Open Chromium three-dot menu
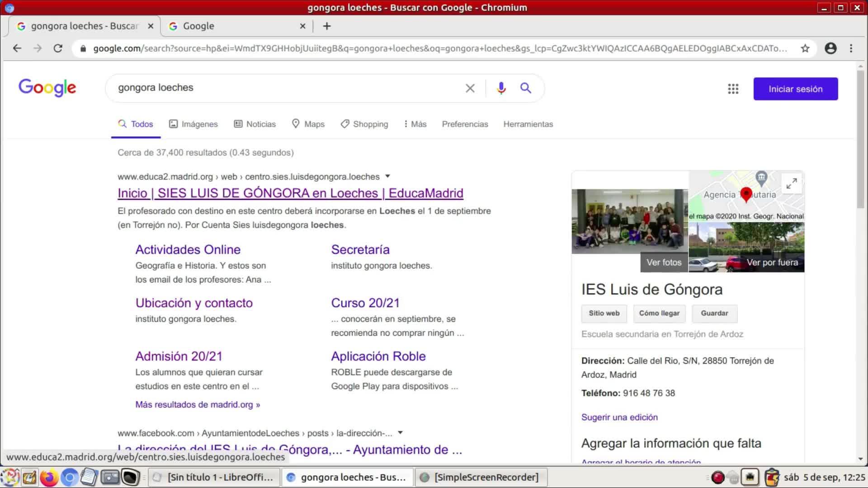 pyautogui.click(x=851, y=48)
